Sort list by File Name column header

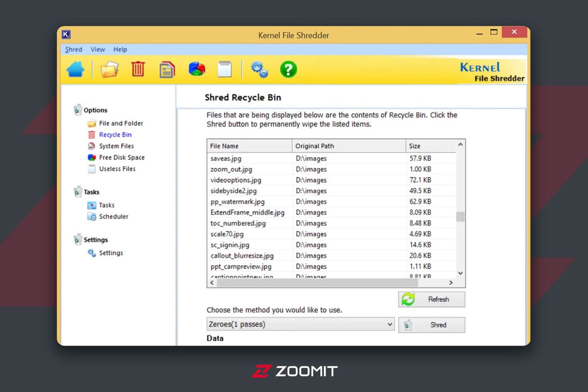point(249,146)
